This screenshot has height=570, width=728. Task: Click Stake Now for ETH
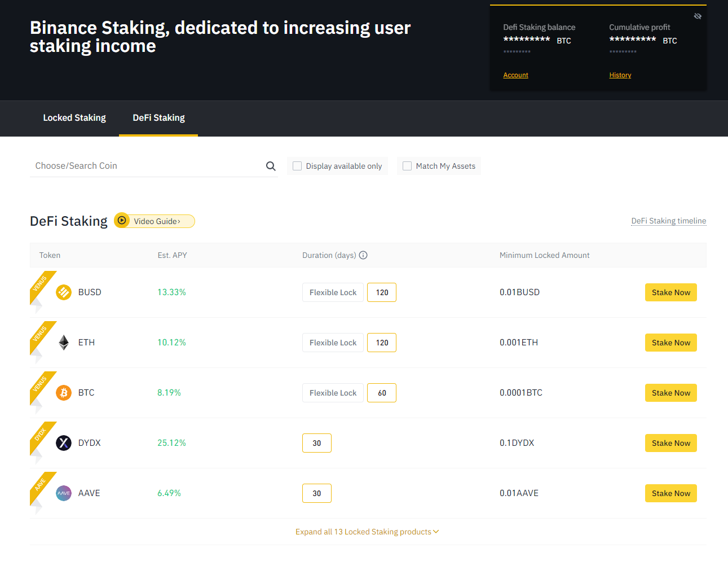point(671,343)
